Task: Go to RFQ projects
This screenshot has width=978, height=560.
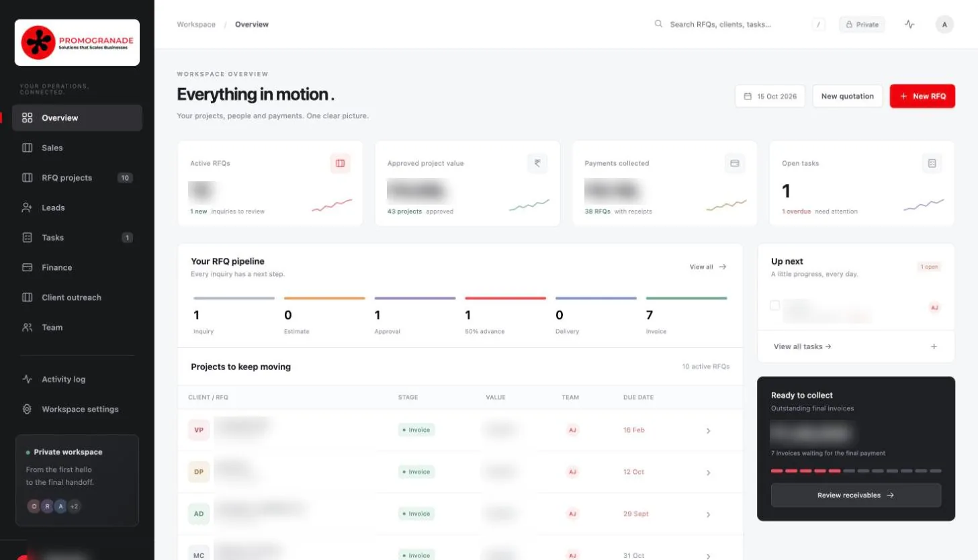Action: pos(77,178)
